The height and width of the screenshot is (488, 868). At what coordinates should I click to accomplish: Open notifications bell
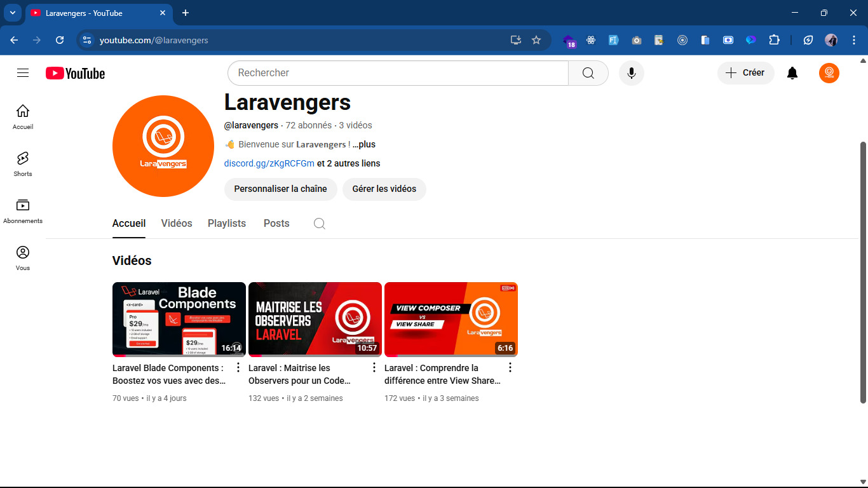point(792,73)
